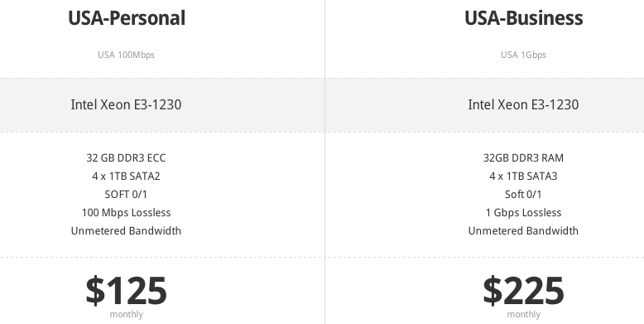Click the 32 GB DDR3 ECC line
The image size is (644, 324).
(126, 158)
